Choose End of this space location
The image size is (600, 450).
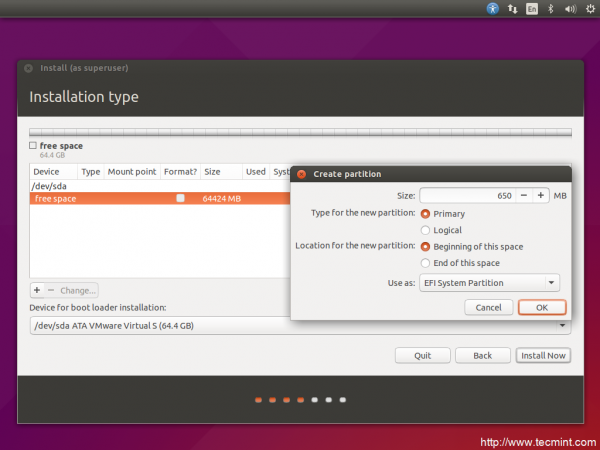(426, 263)
